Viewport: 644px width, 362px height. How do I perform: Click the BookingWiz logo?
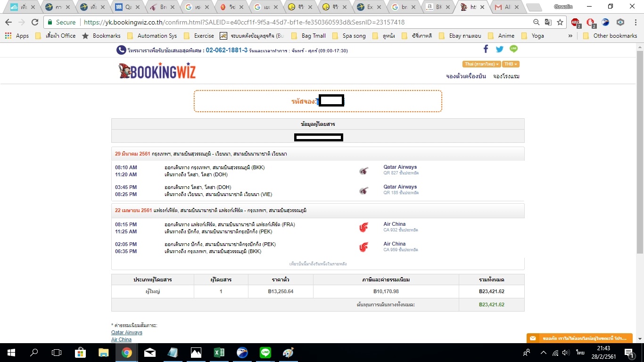click(x=157, y=71)
